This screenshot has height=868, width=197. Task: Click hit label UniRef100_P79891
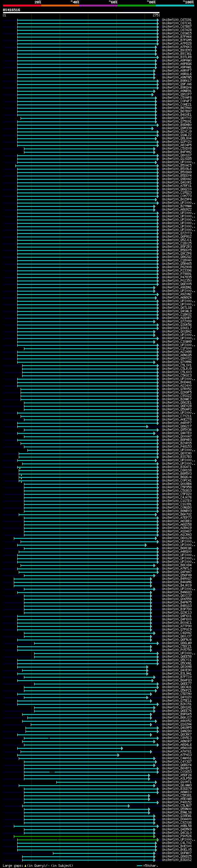point(176,274)
